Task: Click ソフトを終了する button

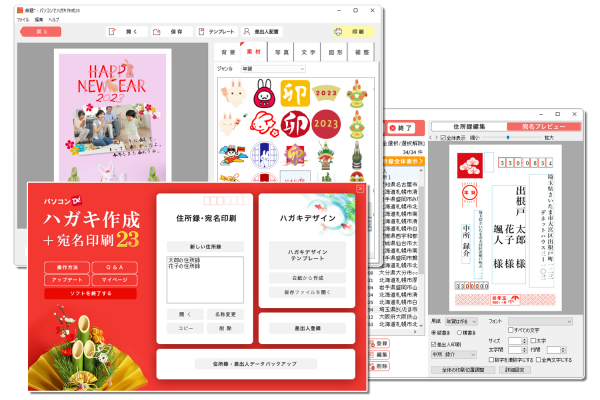Action: (x=89, y=294)
